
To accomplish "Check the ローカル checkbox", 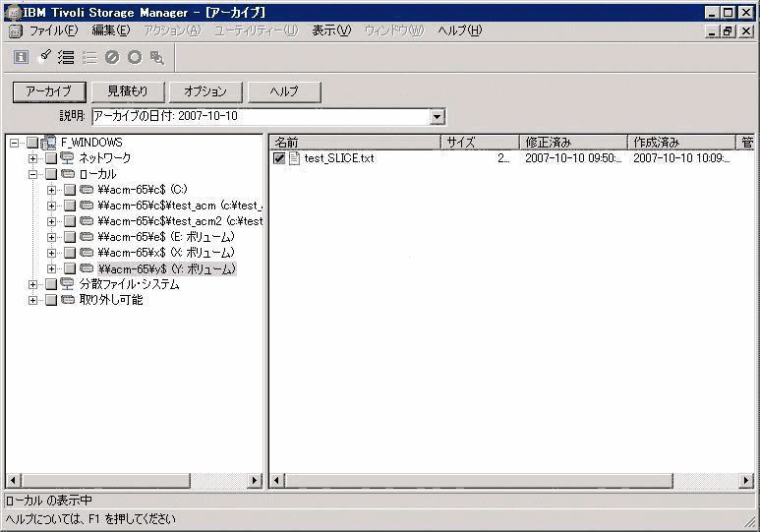I will (x=51, y=174).
